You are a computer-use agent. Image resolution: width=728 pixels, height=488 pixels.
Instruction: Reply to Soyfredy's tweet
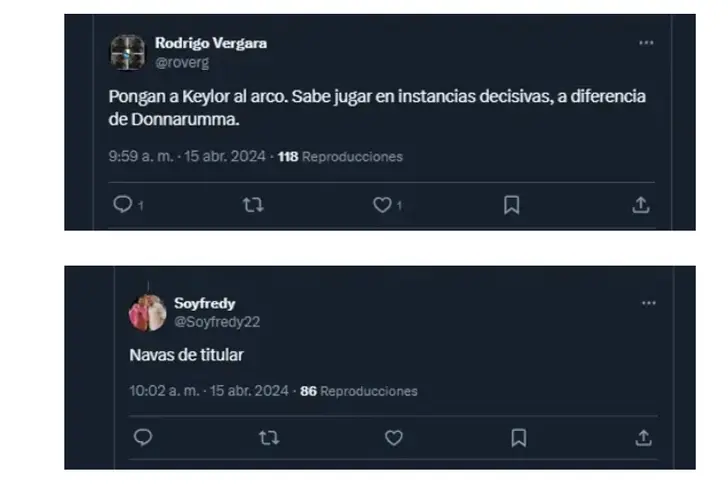point(143,437)
